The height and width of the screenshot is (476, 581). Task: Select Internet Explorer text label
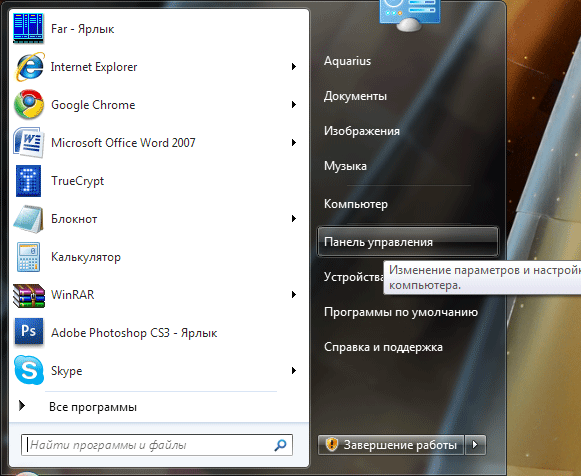94,67
